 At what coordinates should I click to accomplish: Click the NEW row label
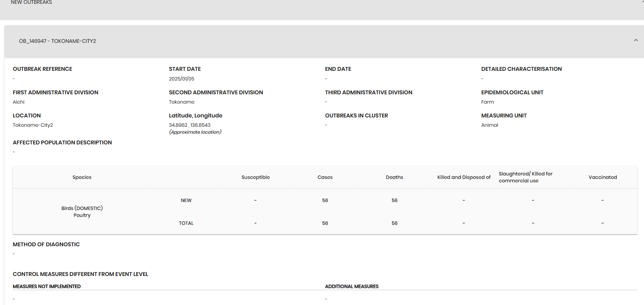click(x=186, y=200)
